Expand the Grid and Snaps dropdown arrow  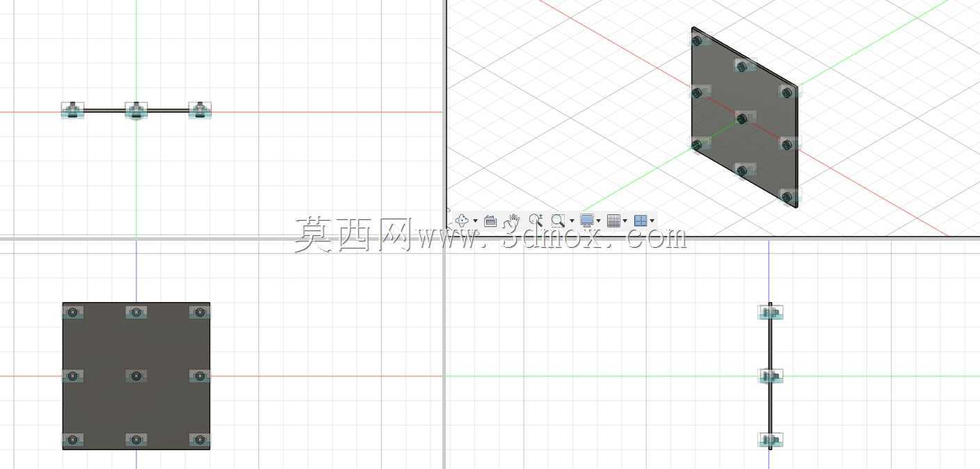tap(625, 221)
